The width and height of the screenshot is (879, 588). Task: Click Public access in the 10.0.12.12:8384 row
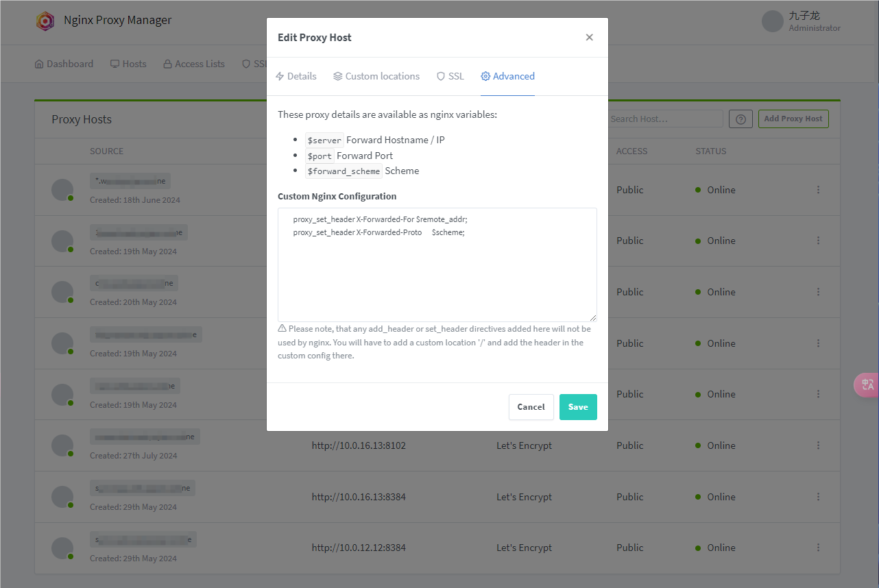tap(630, 548)
